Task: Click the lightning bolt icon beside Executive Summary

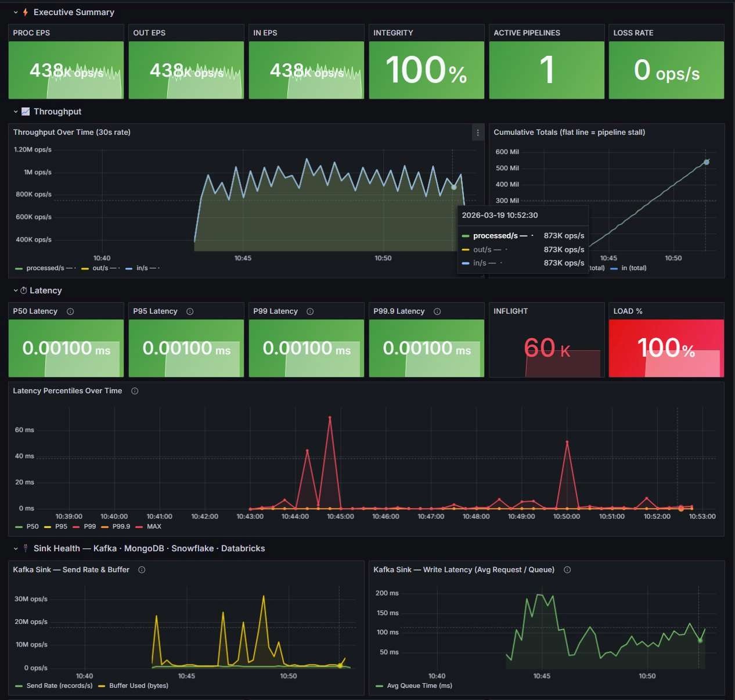Action: point(26,12)
